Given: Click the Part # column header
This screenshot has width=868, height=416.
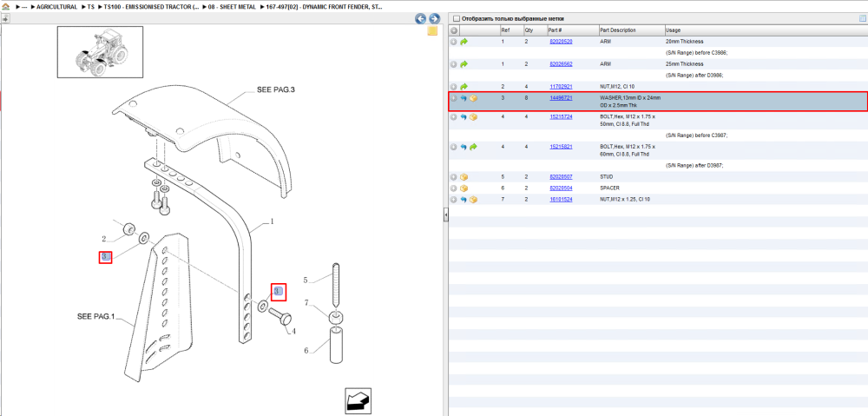Looking at the screenshot, I should point(572,30).
